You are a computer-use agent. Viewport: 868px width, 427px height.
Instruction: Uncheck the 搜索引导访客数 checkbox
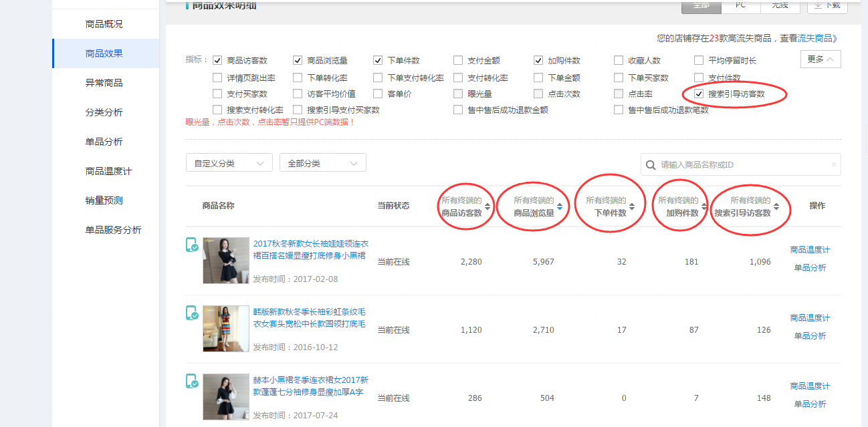coord(699,94)
